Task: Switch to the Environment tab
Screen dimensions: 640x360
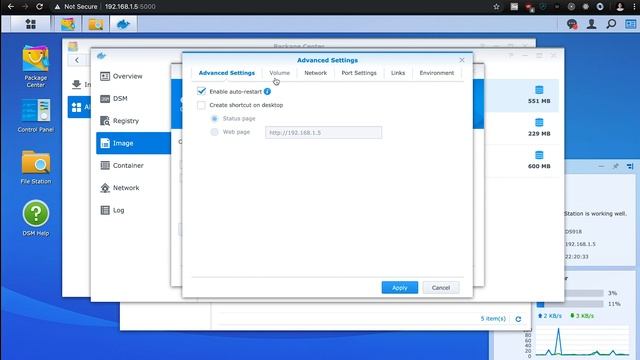Action: [437, 73]
